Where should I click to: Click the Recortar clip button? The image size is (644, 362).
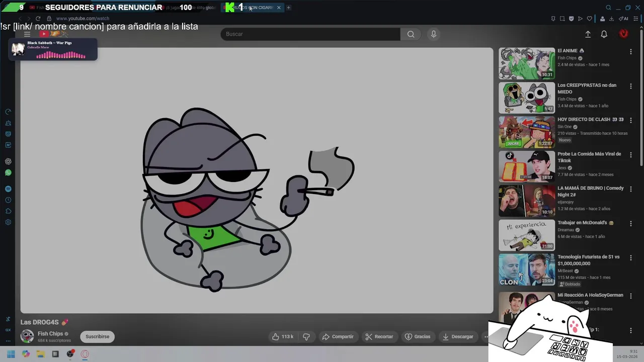point(379,336)
